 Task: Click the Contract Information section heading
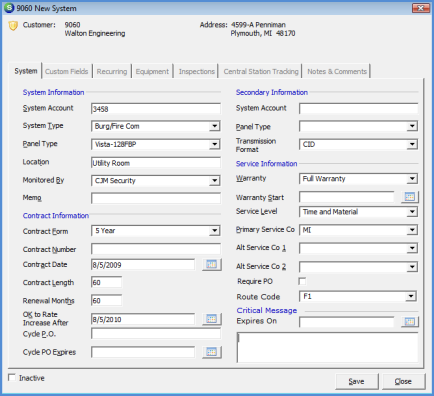point(56,216)
